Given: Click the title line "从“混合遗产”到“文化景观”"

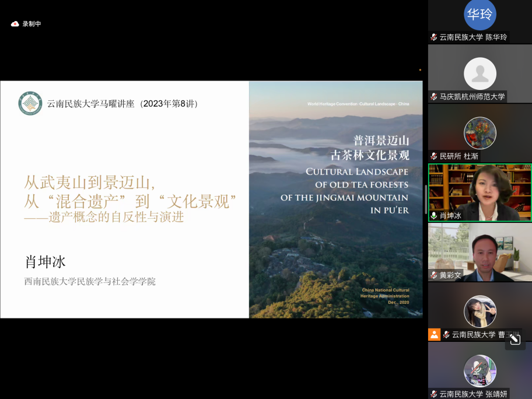Looking at the screenshot, I should click(130, 201).
